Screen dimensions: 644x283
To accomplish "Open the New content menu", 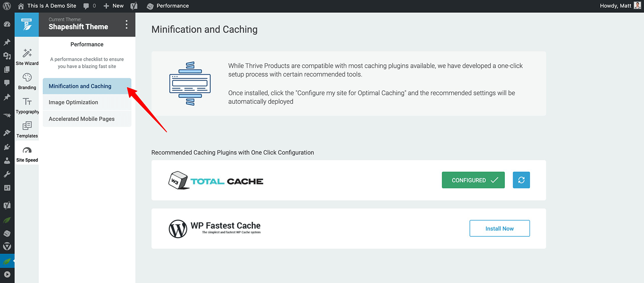I will [x=114, y=6].
